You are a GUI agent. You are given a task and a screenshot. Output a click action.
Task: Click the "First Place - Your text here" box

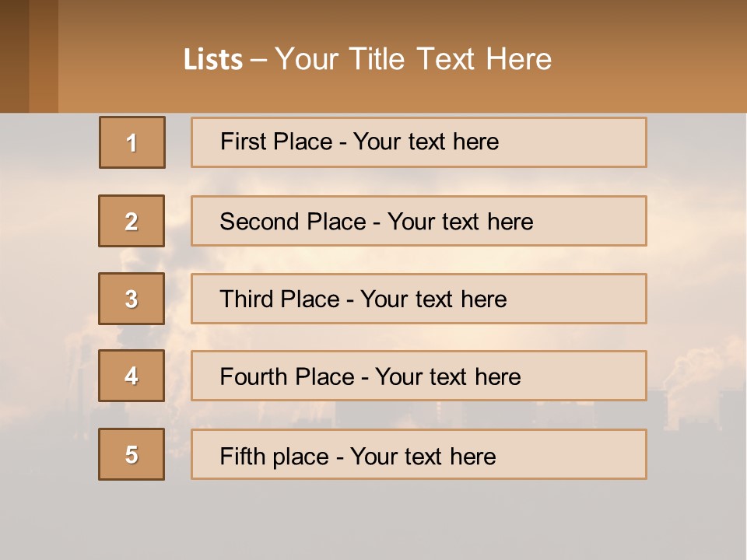419,142
